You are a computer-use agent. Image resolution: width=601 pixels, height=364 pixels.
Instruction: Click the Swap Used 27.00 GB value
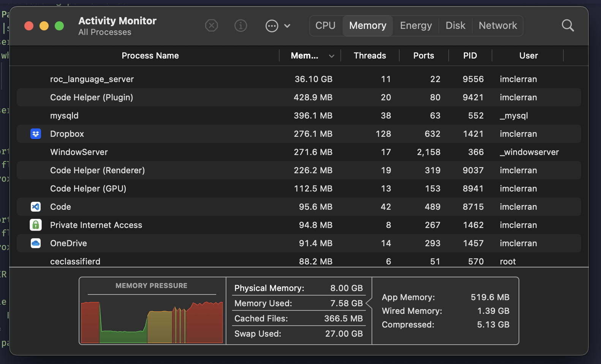point(344,334)
